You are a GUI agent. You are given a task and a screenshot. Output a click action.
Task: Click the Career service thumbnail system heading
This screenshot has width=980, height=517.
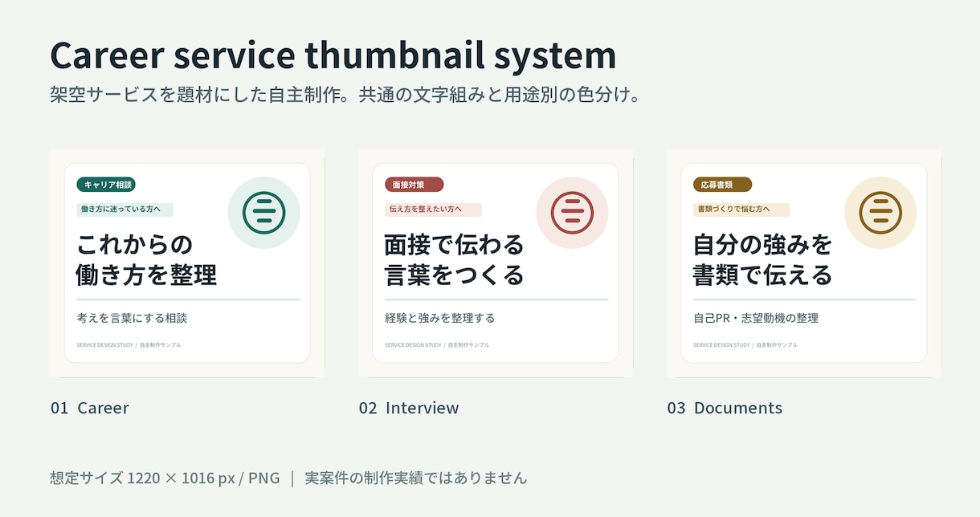333,55
